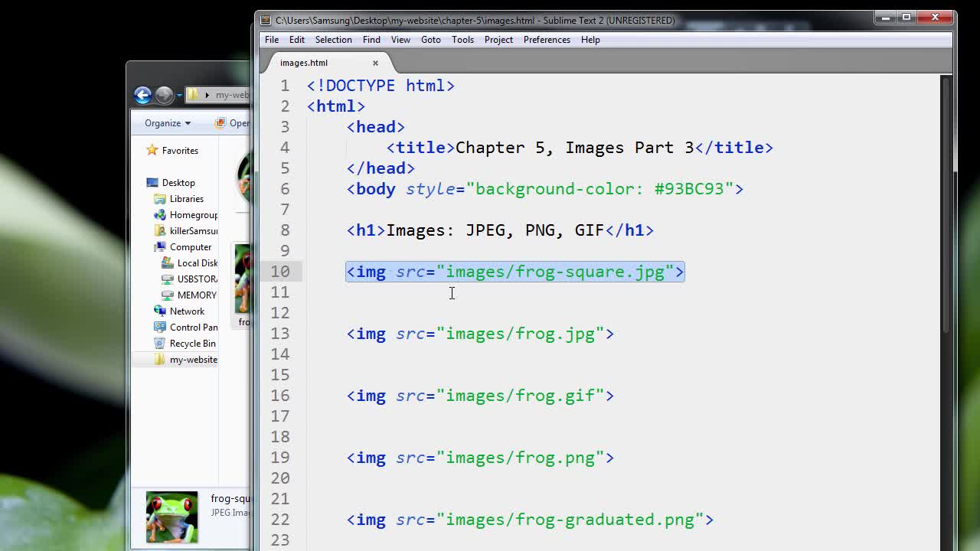
Task: Open the Tools menu
Action: [462, 40]
